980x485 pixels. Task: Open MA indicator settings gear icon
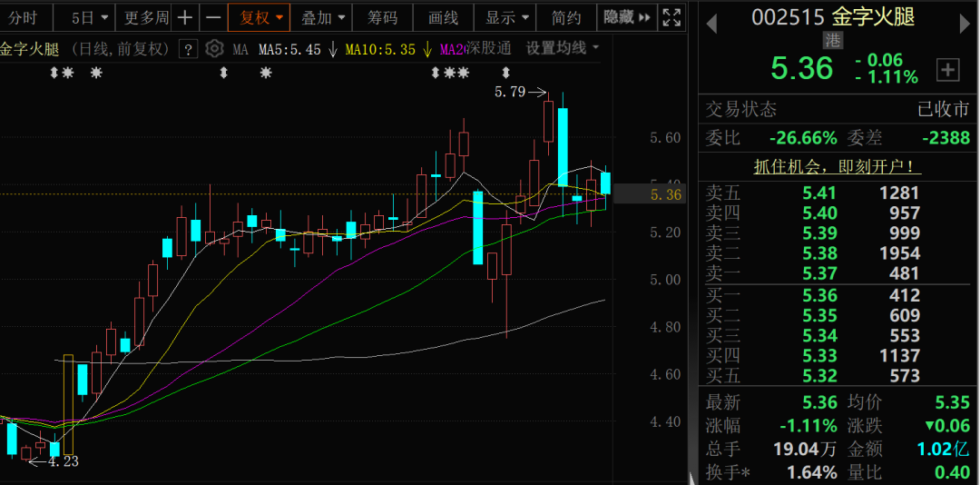[x=214, y=49]
